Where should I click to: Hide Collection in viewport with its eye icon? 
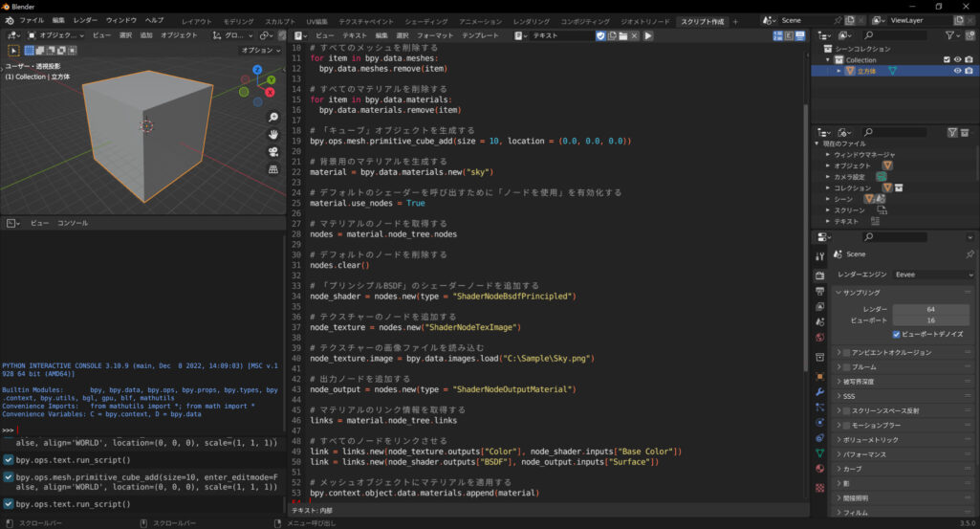click(957, 60)
